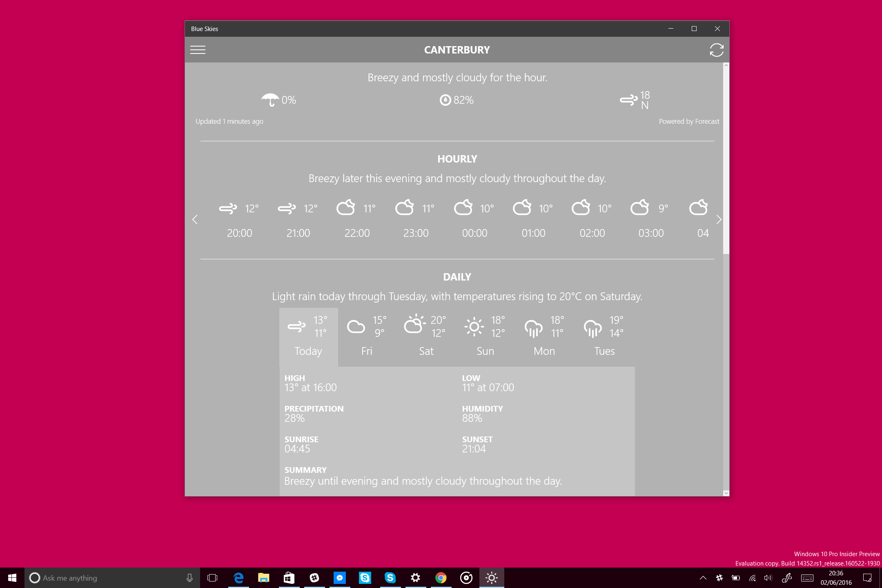Click the CANTERBURY location title
The height and width of the screenshot is (588, 882).
[457, 50]
